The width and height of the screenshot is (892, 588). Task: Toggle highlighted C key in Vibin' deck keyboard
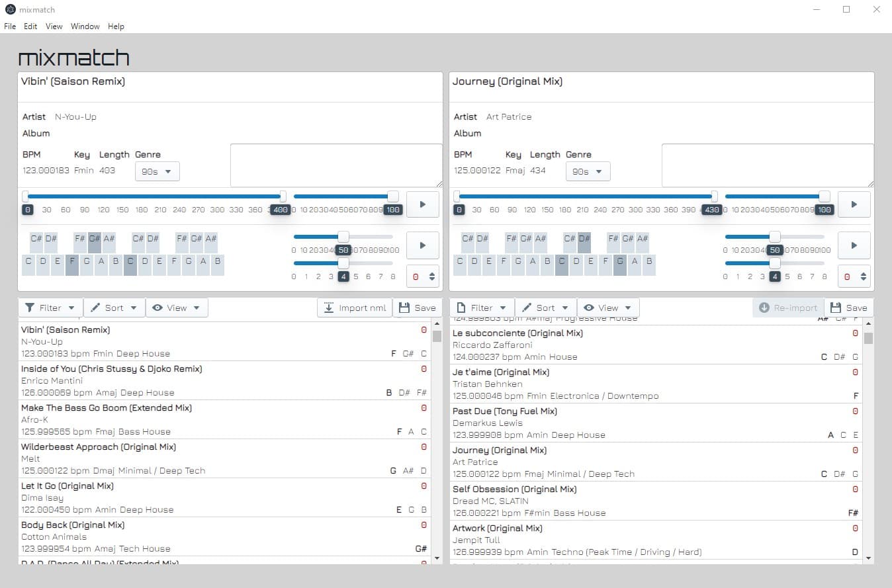(130, 265)
